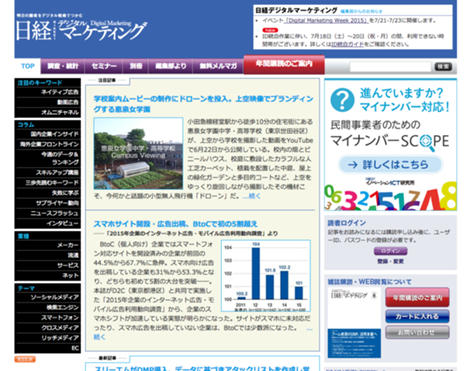Click the purple ログイン button

[x=390, y=251]
